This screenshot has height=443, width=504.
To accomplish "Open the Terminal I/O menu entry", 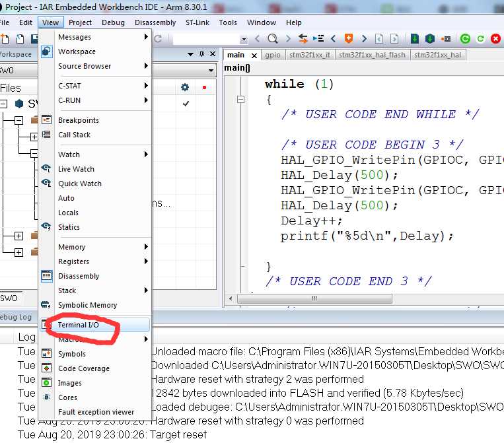I will pyautogui.click(x=95, y=325).
